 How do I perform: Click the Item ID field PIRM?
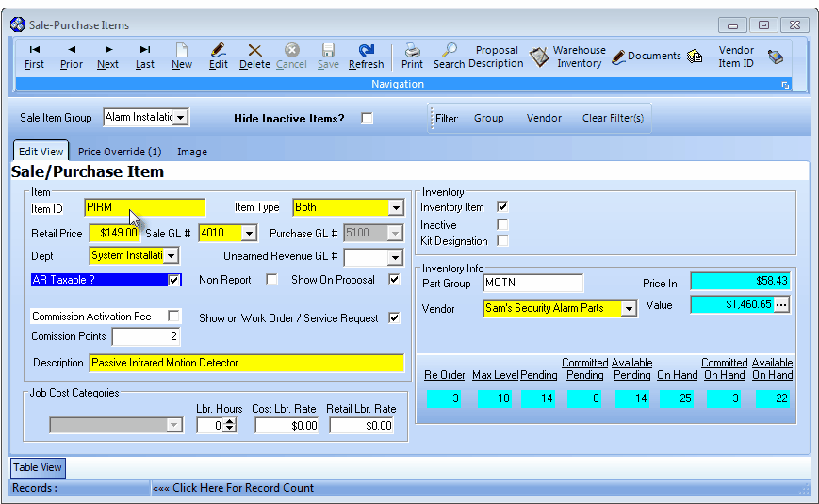coord(145,207)
